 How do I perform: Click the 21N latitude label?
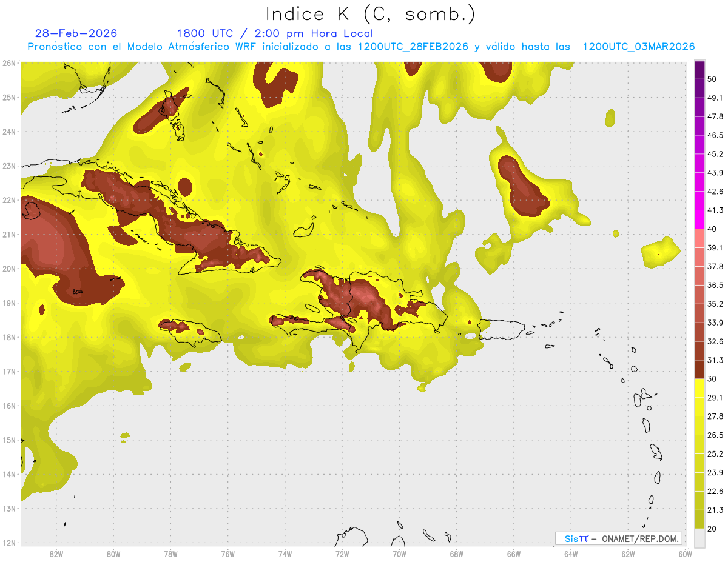[8, 235]
